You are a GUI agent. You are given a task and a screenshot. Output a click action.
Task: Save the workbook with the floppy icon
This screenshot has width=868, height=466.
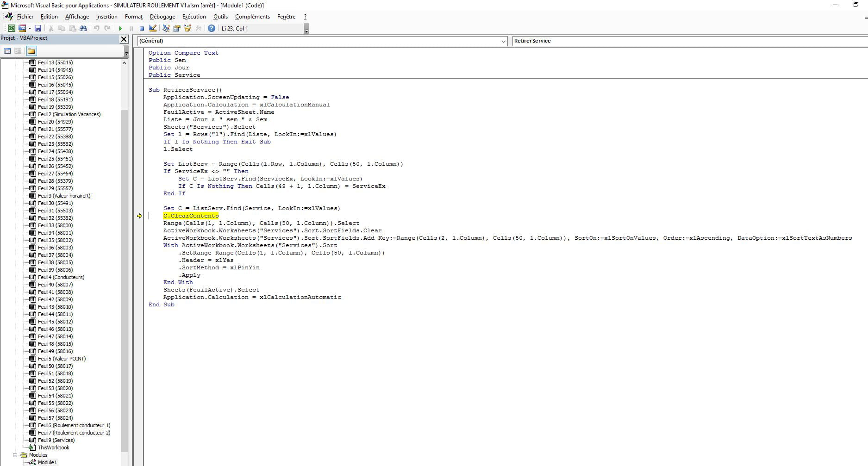(x=38, y=28)
